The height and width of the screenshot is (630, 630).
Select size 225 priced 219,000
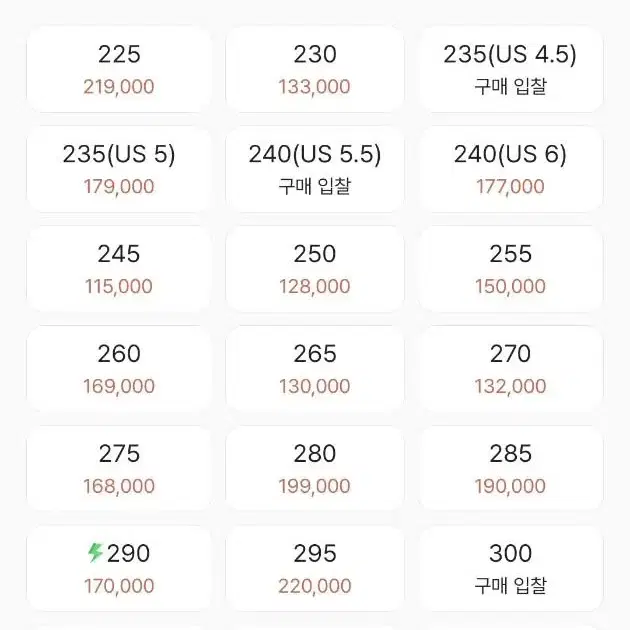[x=119, y=70]
